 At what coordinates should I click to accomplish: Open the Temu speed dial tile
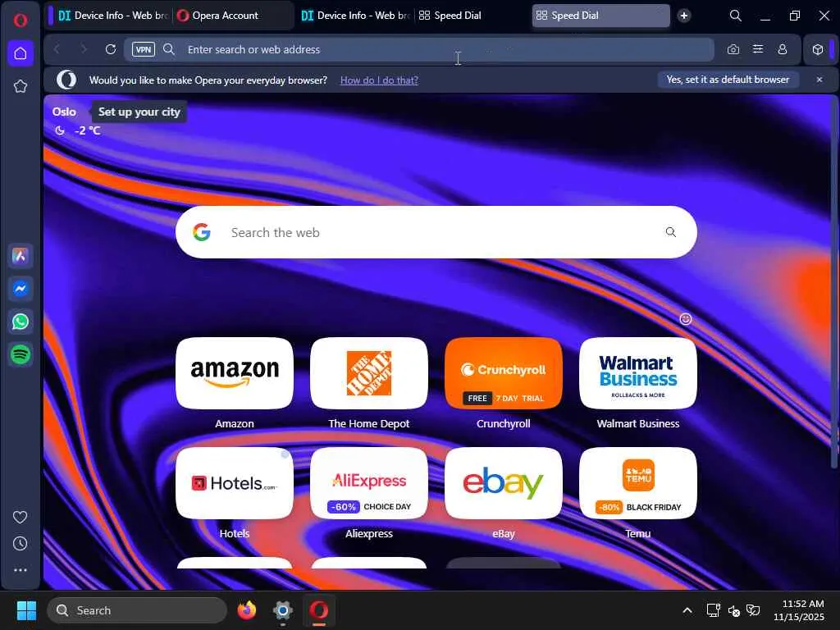(x=638, y=483)
